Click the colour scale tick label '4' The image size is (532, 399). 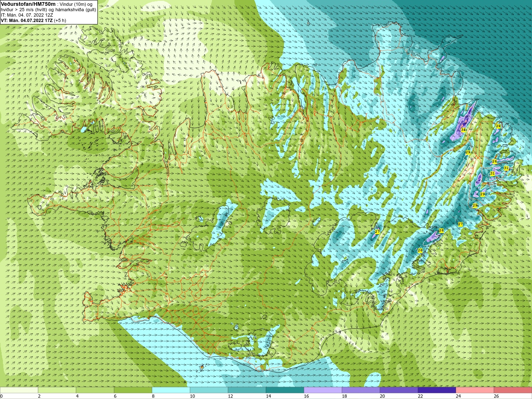point(77,396)
